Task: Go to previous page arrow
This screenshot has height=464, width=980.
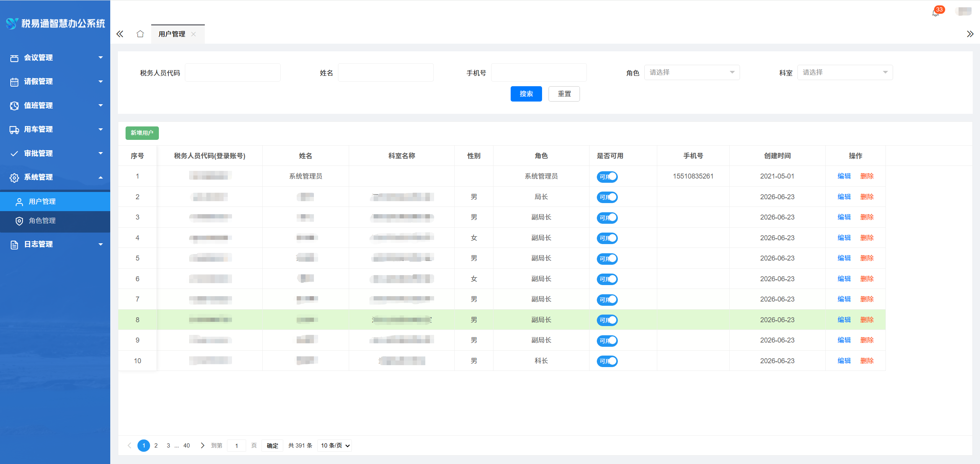Action: [129, 445]
